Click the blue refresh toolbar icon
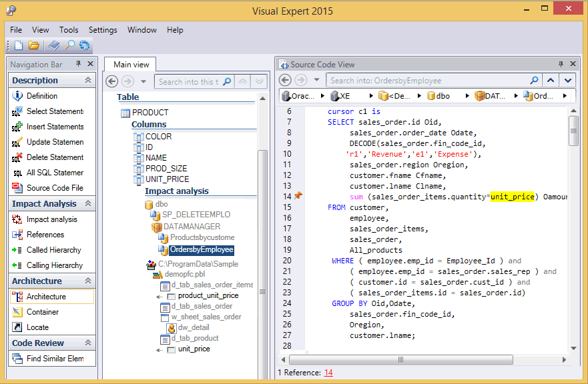588x384 pixels. click(84, 45)
